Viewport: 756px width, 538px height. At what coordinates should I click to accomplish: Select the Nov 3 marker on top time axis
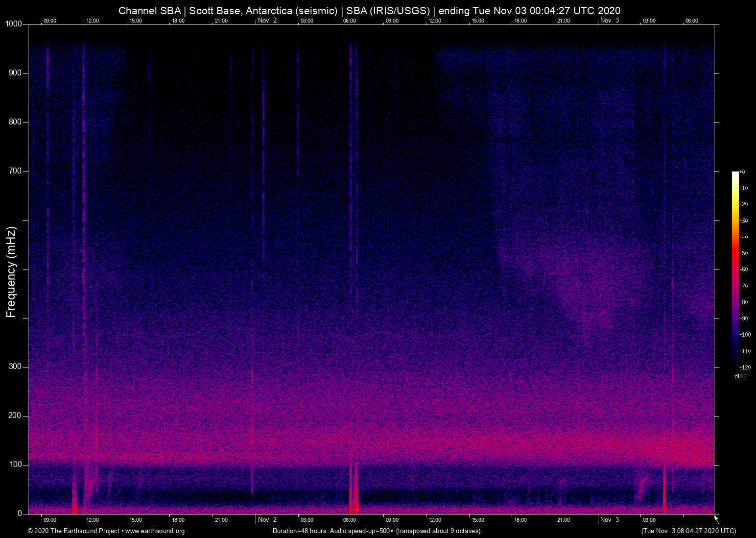609,21
